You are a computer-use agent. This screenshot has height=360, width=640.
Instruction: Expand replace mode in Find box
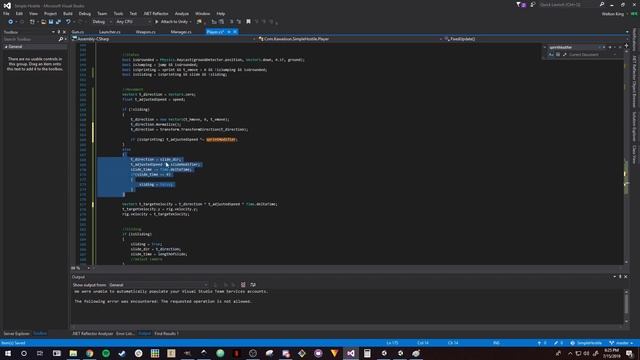(x=544, y=47)
